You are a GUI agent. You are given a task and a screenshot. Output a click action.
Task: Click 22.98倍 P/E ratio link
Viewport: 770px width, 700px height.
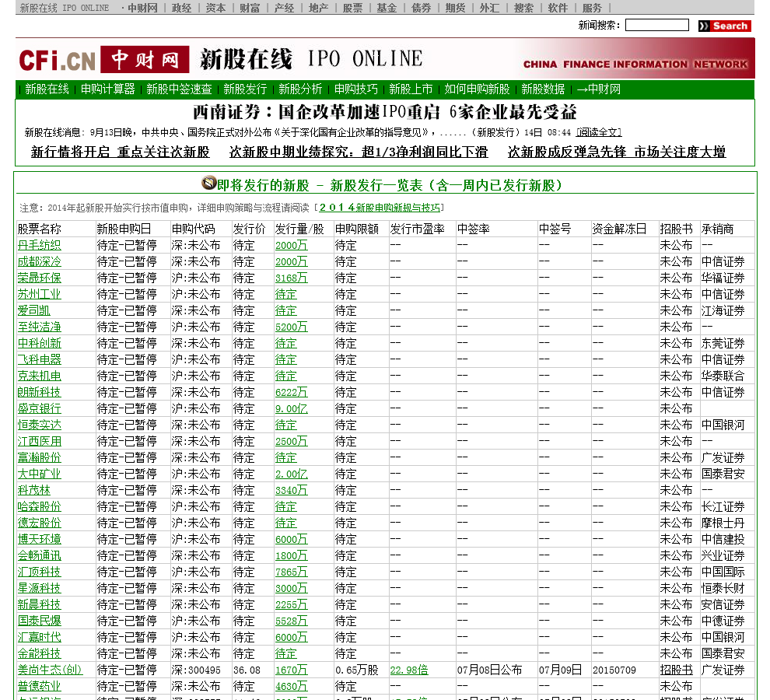coord(409,670)
